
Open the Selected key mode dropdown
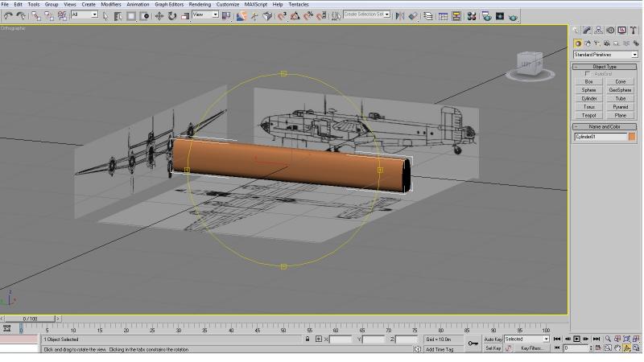527,339
